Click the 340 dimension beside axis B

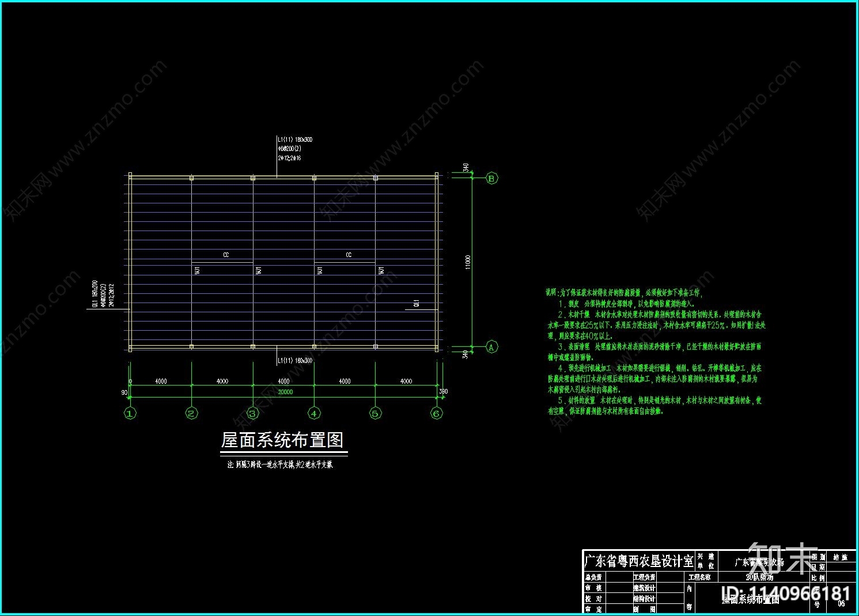click(466, 168)
